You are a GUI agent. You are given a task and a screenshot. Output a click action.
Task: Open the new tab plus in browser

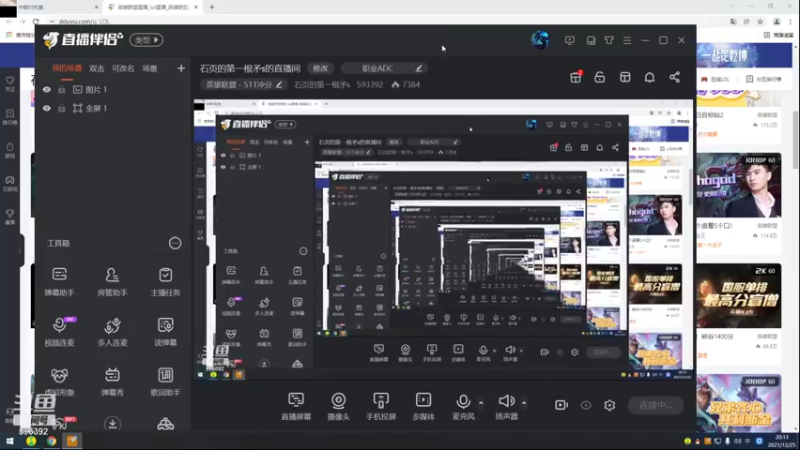click(212, 7)
